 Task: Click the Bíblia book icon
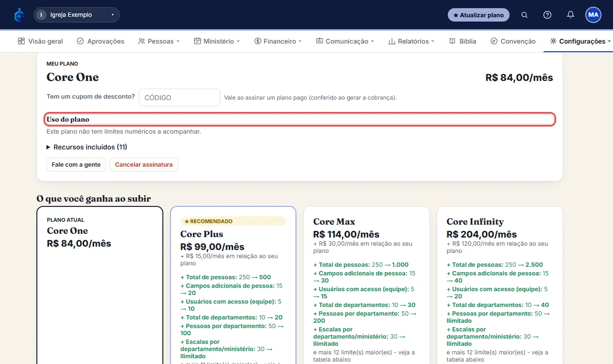[453, 41]
